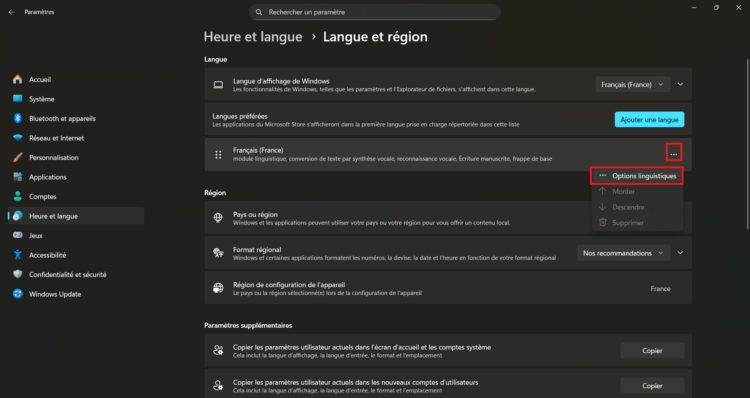Minimize the Paramètres window
This screenshot has width=750, height=398.
[x=694, y=8]
